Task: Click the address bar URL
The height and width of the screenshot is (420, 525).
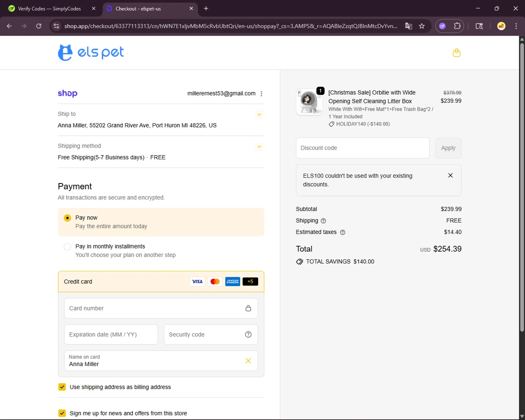Action: click(231, 26)
